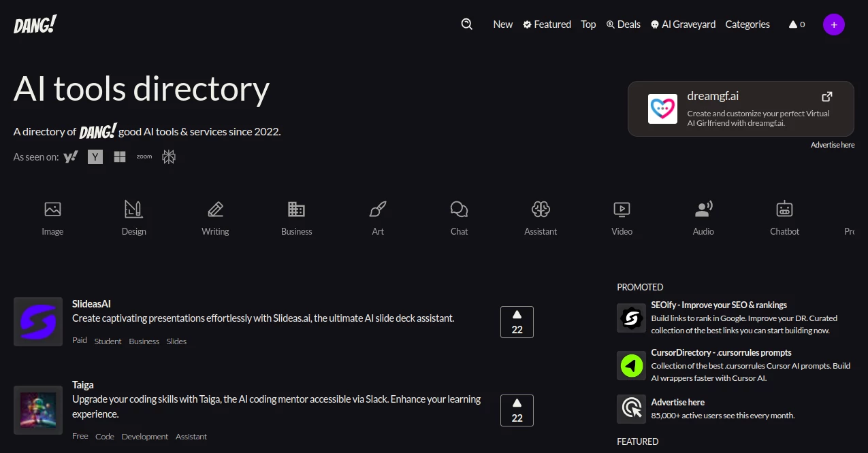Image resolution: width=868 pixels, height=453 pixels.
Task: Open Advertise here in Promoted list
Action: coord(677,403)
